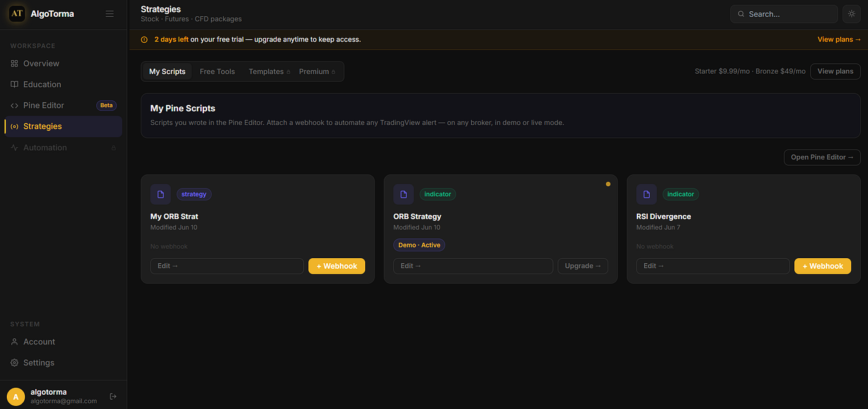Click the Account person icon
The image size is (868, 409).
click(x=15, y=342)
